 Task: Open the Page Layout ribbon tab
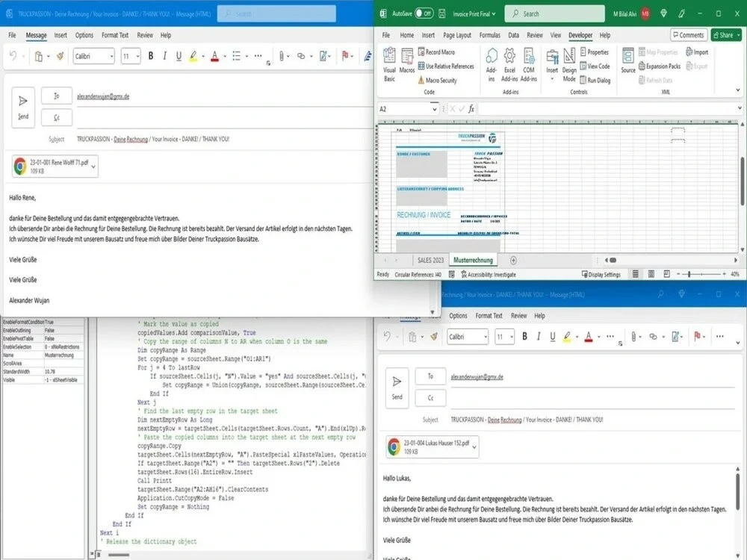[456, 34]
